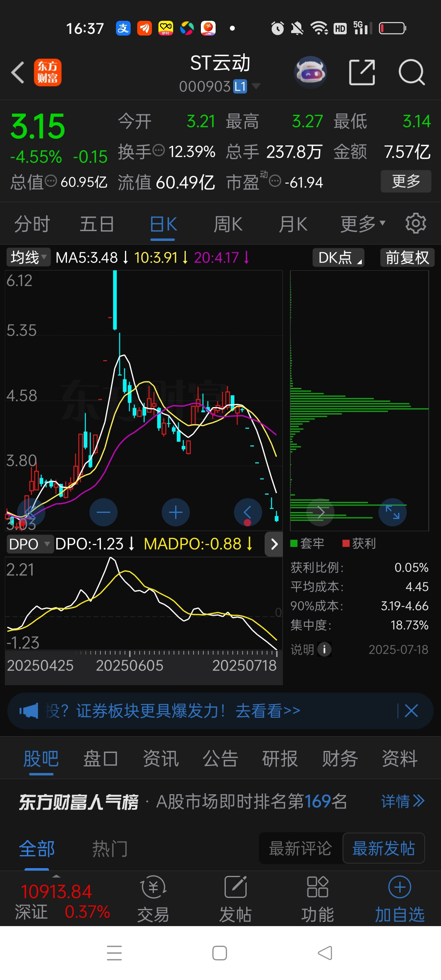Tap the Android back triangle button
This screenshot has width=441, height=980.
(x=325, y=953)
